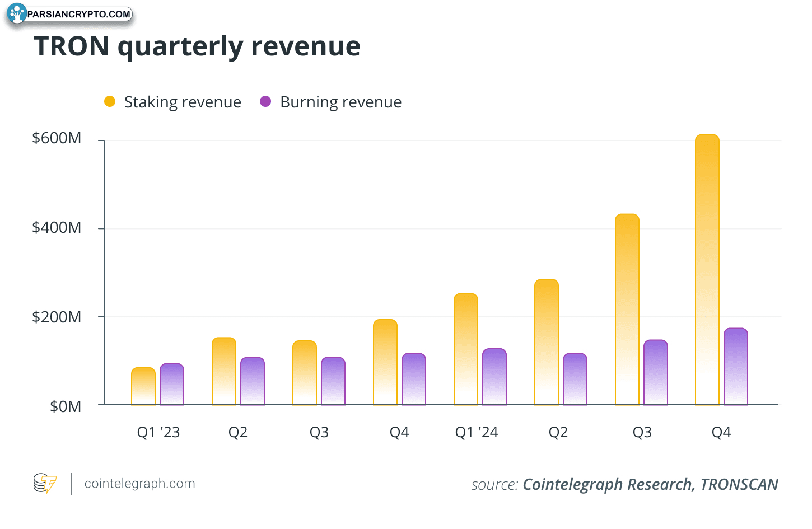812x529 pixels.
Task: Click the purple burning bar for Q4 2023
Action: (414, 379)
